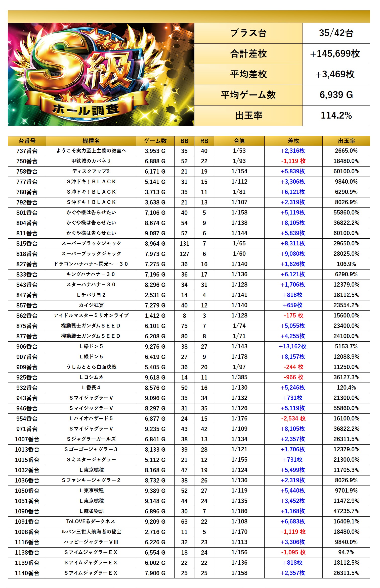380x588 pixels.
Task: Select the Ｓジャグラーガールズ machine name
Action: (91, 439)
